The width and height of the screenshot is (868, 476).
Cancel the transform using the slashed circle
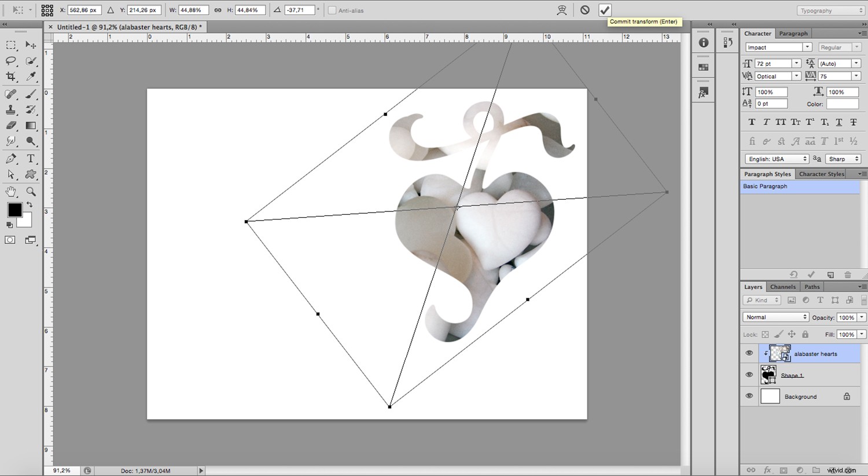pyautogui.click(x=584, y=10)
